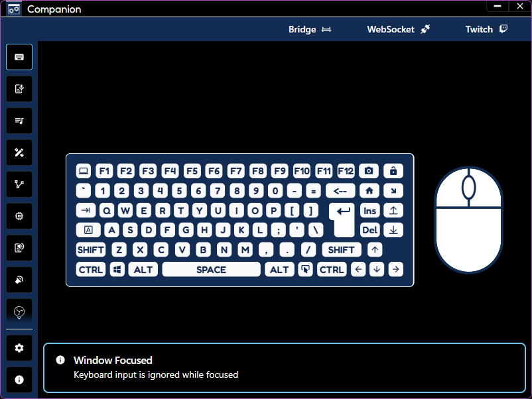532x399 pixels.
Task: Click the Window Focused notification info icon
Action: pos(60,360)
